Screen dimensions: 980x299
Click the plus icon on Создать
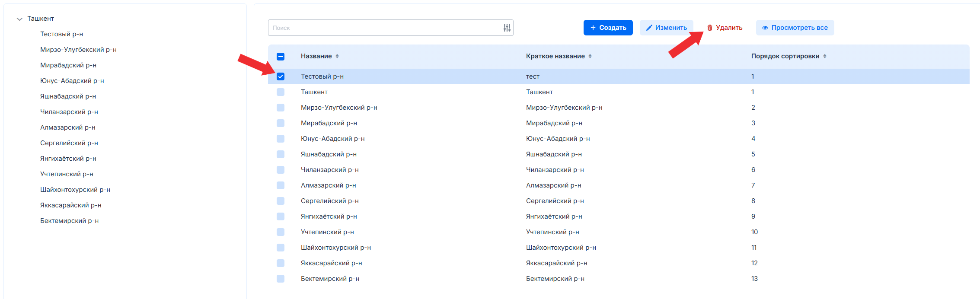point(593,28)
